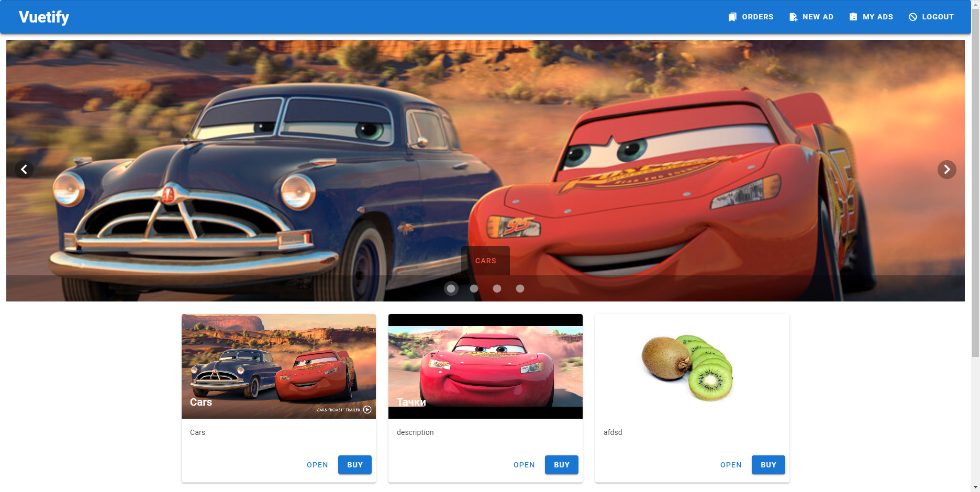Viewport: 980px width, 492px height.
Task: Select the first carousel dot indicator
Action: pos(451,288)
